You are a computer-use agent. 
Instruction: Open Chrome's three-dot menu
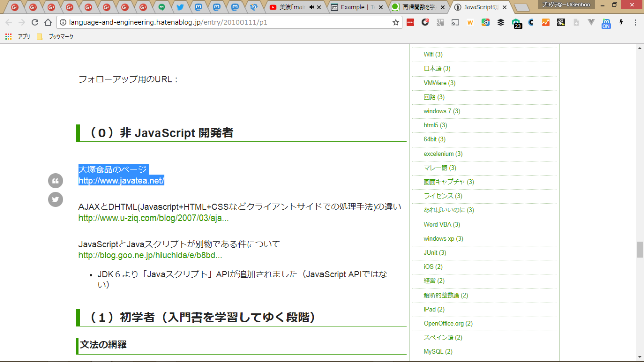[x=636, y=22]
